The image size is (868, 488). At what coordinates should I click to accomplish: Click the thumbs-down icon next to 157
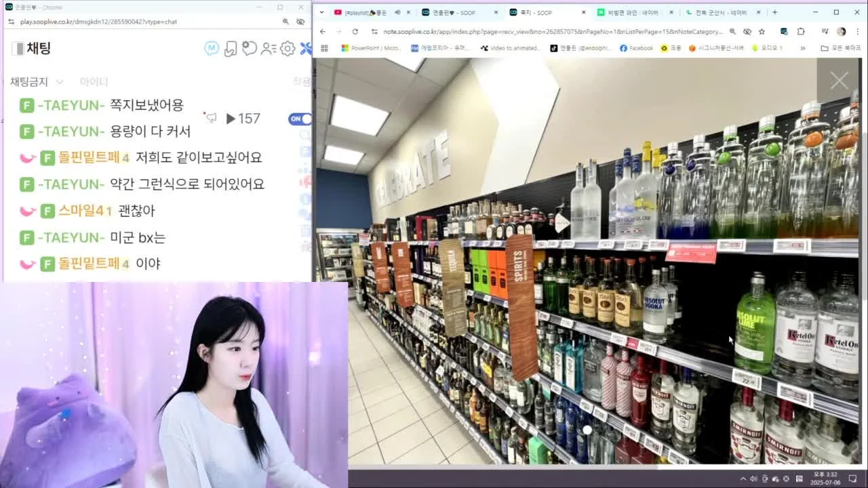click(x=212, y=119)
